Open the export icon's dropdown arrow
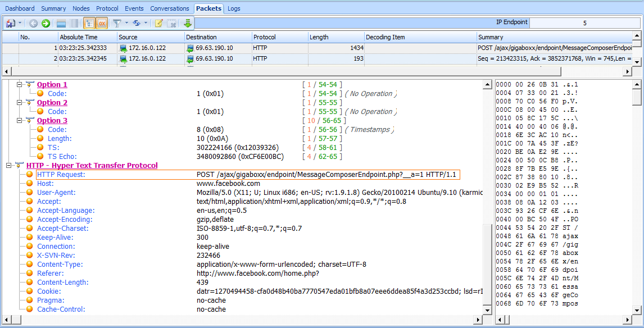Image resolution: width=644 pixels, height=328 pixels. tap(20, 24)
